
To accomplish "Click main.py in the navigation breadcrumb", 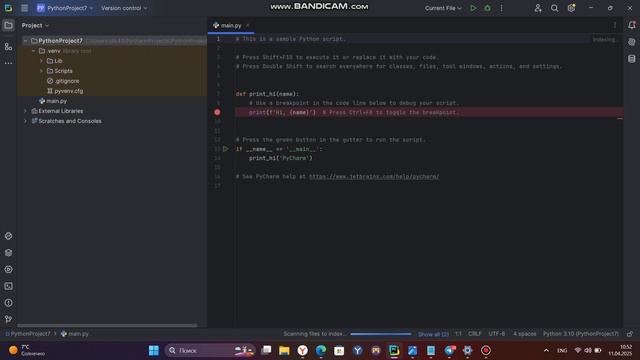I will pos(75,334).
